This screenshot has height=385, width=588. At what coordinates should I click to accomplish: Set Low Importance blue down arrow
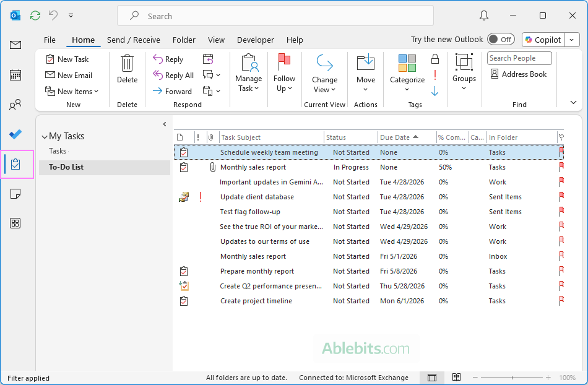pyautogui.click(x=435, y=91)
